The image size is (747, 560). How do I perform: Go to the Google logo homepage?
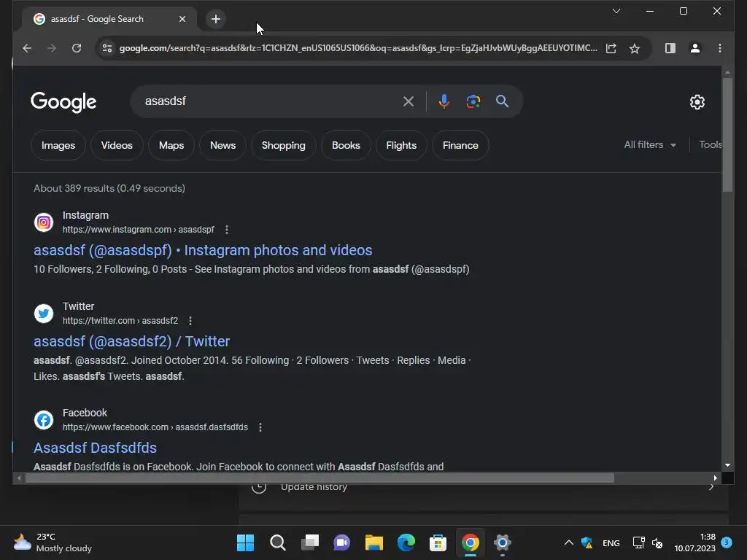(63, 102)
